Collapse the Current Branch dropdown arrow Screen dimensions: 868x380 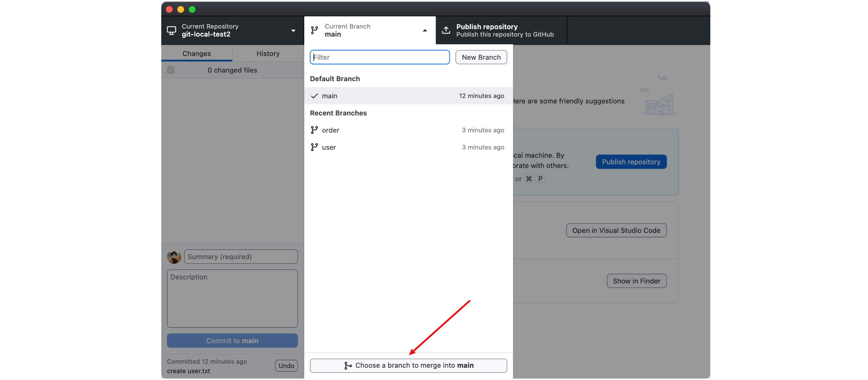coord(425,31)
